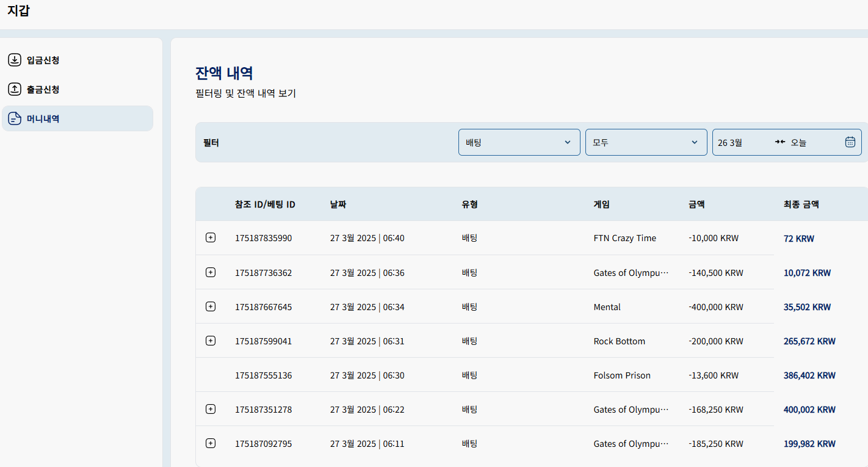Expand row 175187599041 details

coord(211,341)
